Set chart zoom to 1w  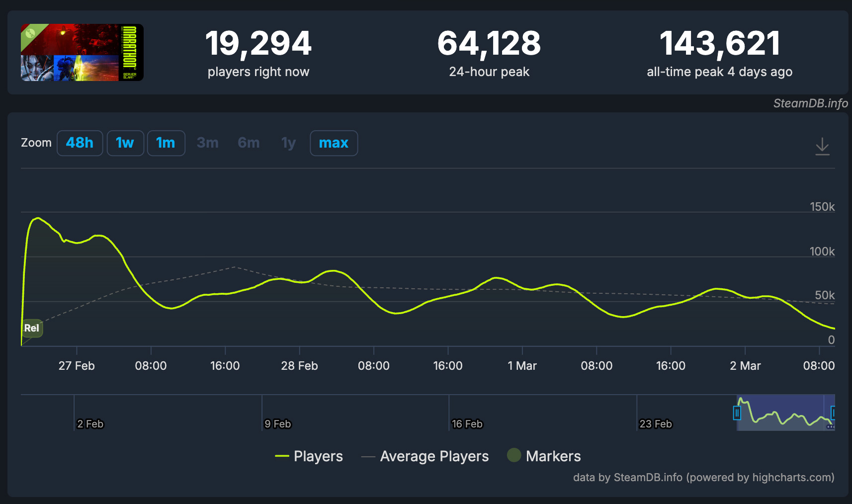(125, 143)
